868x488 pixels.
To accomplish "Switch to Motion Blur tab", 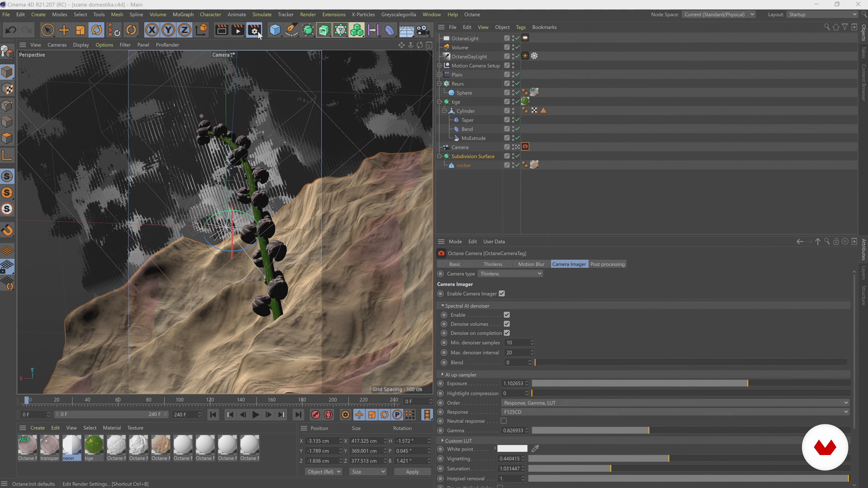I will pyautogui.click(x=531, y=264).
